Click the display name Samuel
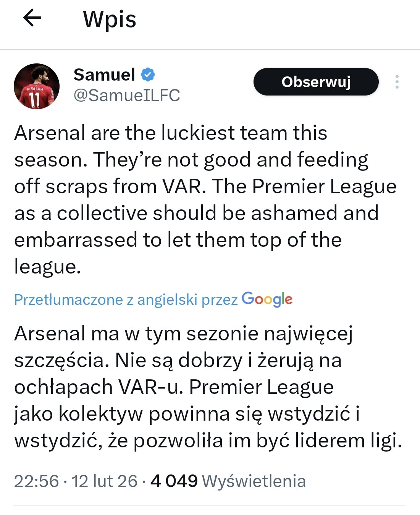 (x=104, y=74)
